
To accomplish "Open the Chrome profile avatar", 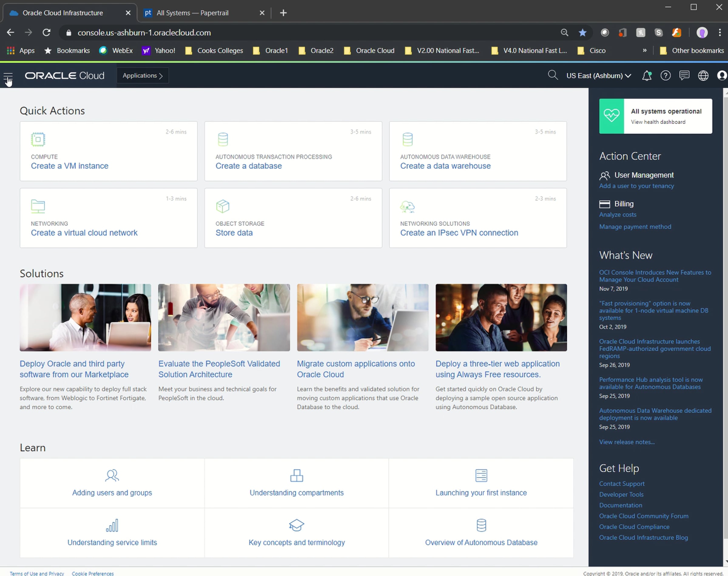I will point(702,33).
